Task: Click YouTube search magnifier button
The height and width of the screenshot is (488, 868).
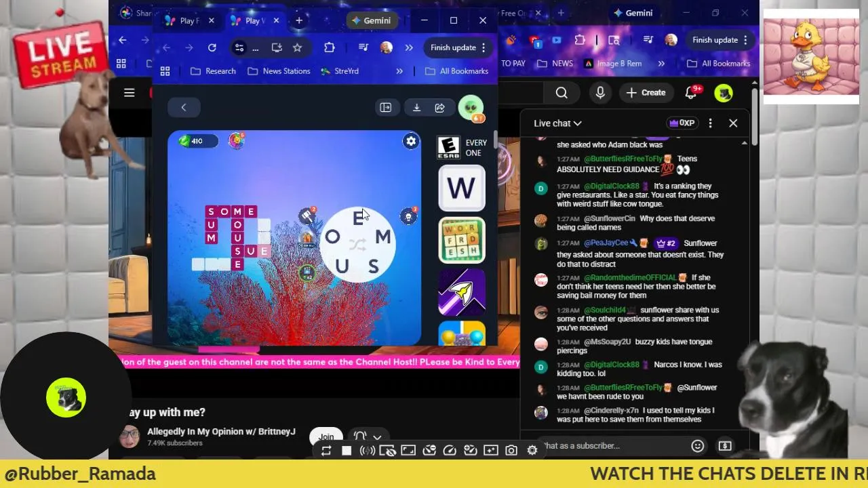Action: (561, 93)
